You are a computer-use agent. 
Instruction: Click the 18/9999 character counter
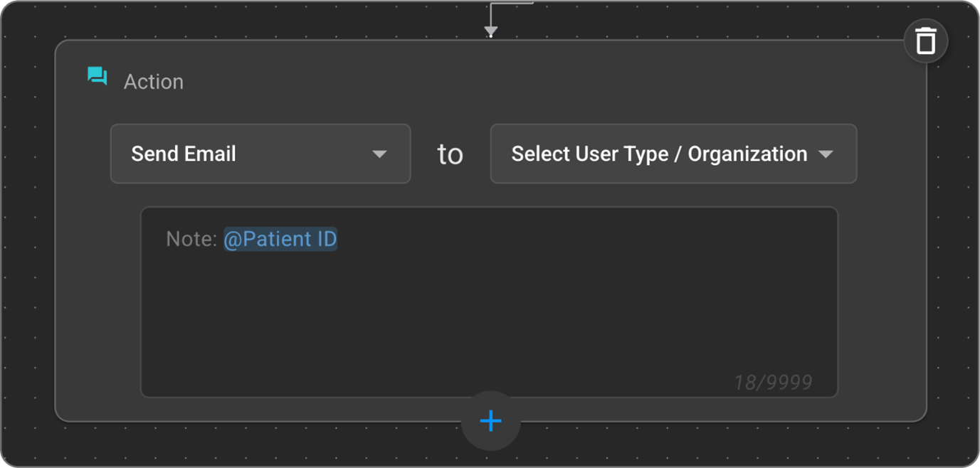pyautogui.click(x=773, y=383)
